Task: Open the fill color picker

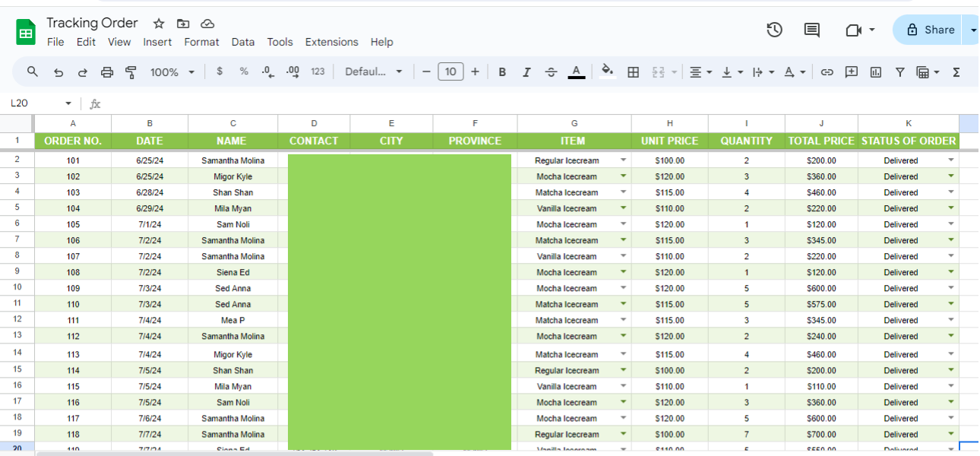Action: [x=607, y=71]
